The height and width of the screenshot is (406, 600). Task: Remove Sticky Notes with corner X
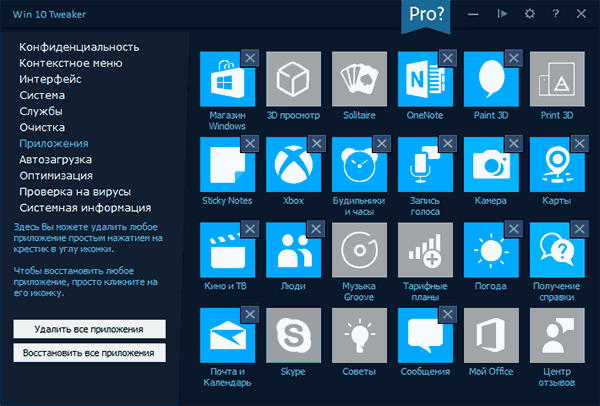click(x=250, y=143)
